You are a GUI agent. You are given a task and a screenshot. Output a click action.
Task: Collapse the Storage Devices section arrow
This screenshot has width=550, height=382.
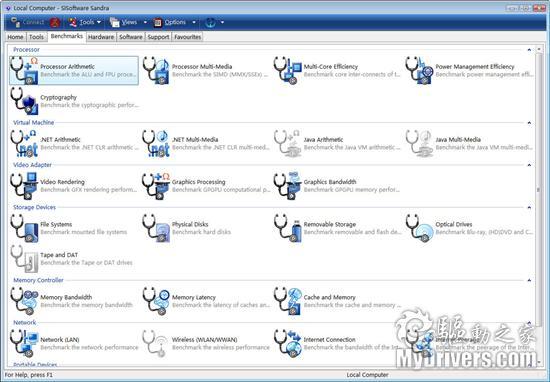(529, 208)
